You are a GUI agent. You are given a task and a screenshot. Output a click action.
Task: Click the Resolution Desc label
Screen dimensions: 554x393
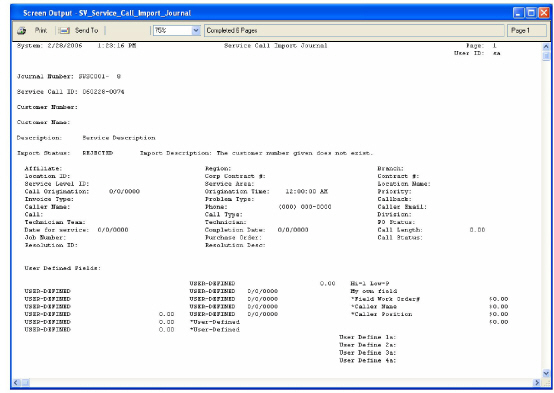coord(235,245)
